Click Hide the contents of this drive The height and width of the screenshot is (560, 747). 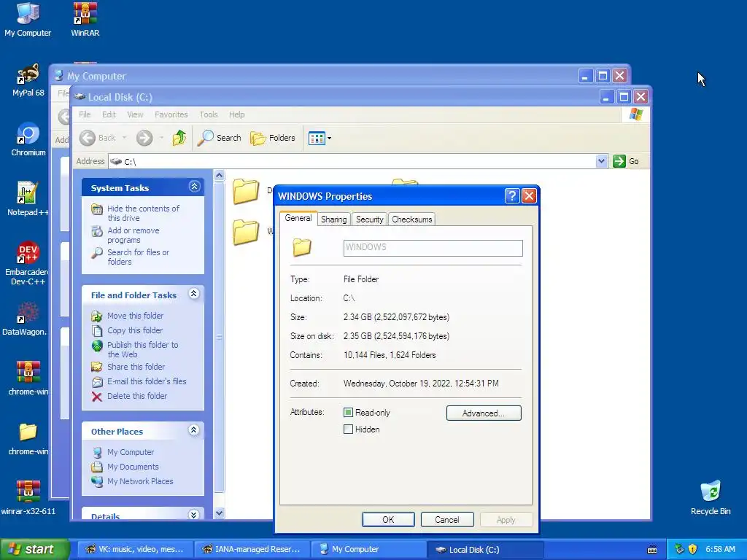pos(143,214)
